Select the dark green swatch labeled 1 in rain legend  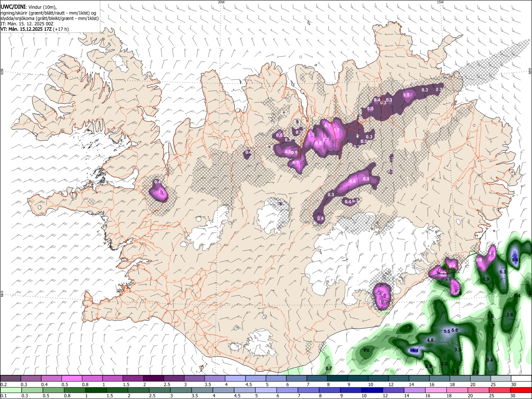point(96,390)
